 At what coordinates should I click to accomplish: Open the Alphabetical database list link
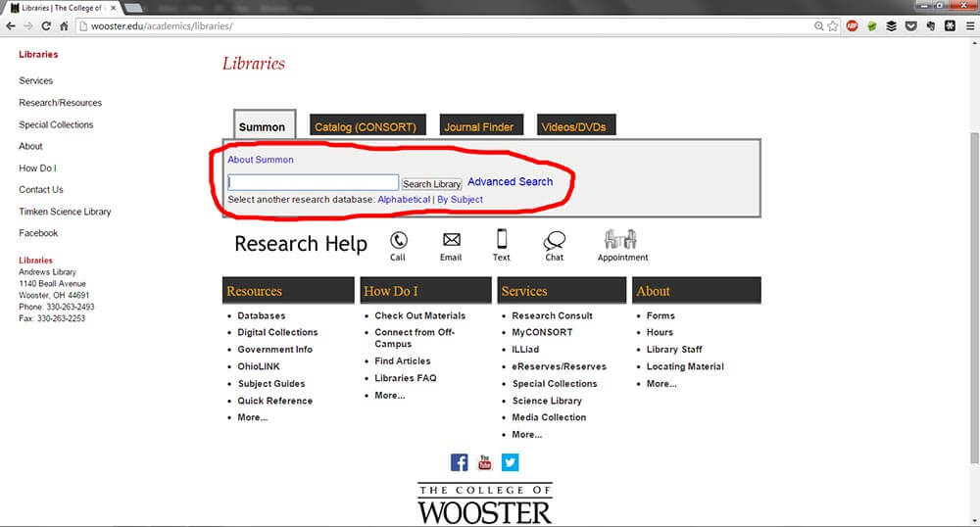click(x=404, y=200)
